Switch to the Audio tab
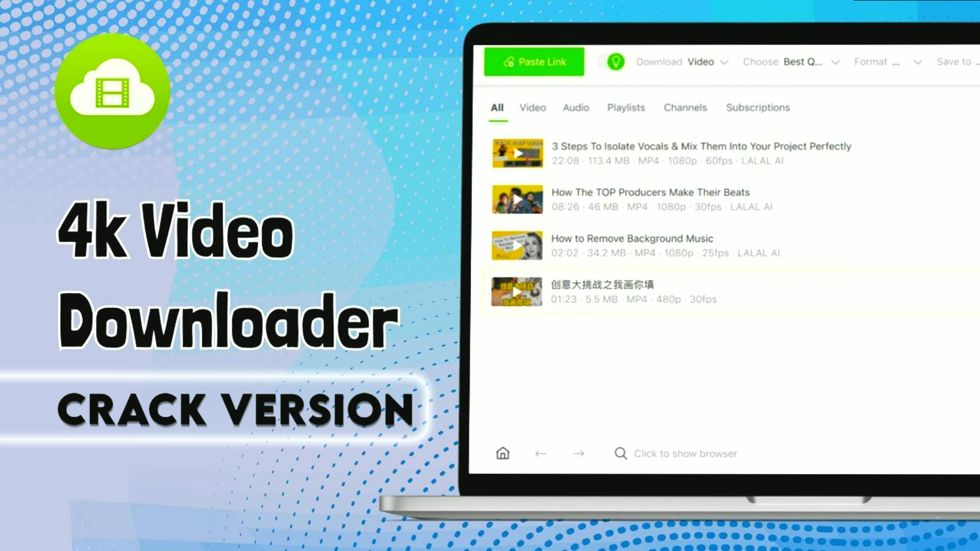Image resolution: width=980 pixels, height=551 pixels. point(575,107)
